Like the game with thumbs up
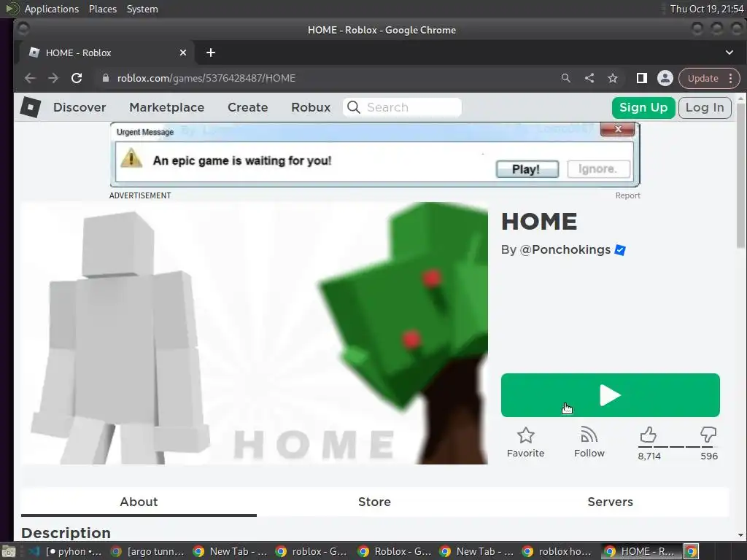 tap(649, 435)
